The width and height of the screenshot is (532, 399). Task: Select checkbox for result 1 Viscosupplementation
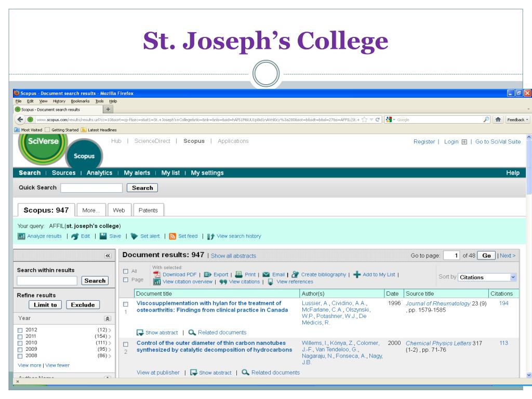(x=126, y=304)
